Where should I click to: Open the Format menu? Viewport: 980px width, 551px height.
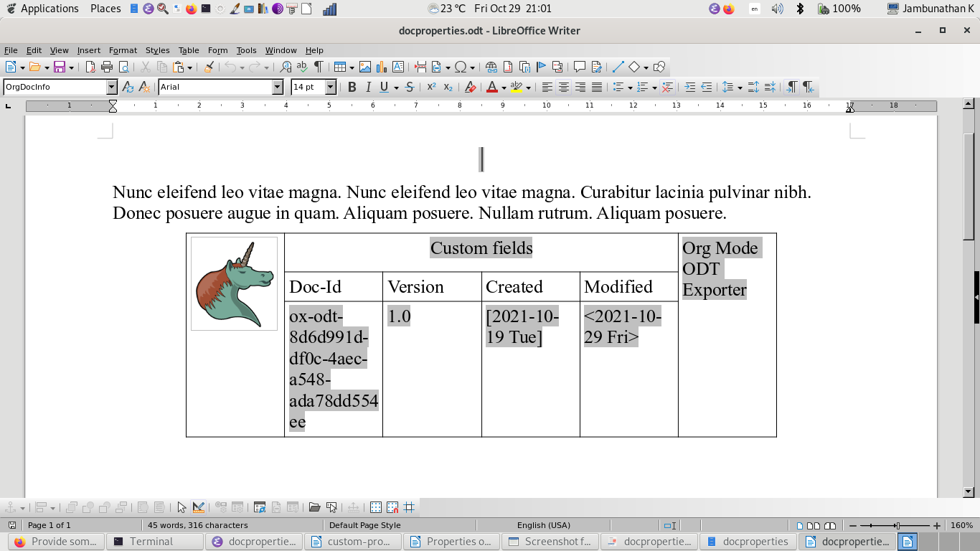click(x=123, y=50)
